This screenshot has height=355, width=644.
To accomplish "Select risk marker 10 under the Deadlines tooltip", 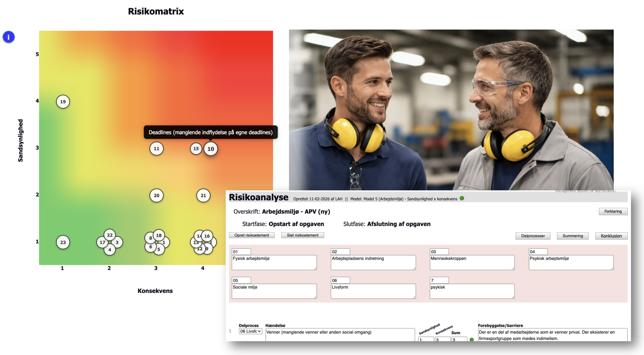I will tap(211, 149).
